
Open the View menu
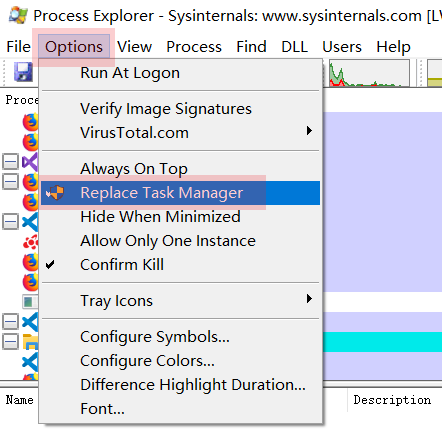click(x=135, y=47)
